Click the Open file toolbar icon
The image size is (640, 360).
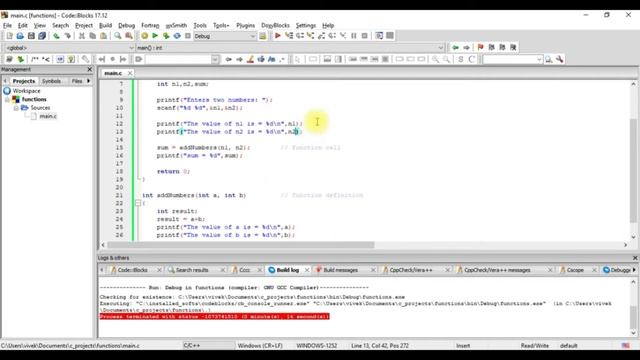pos(20,36)
